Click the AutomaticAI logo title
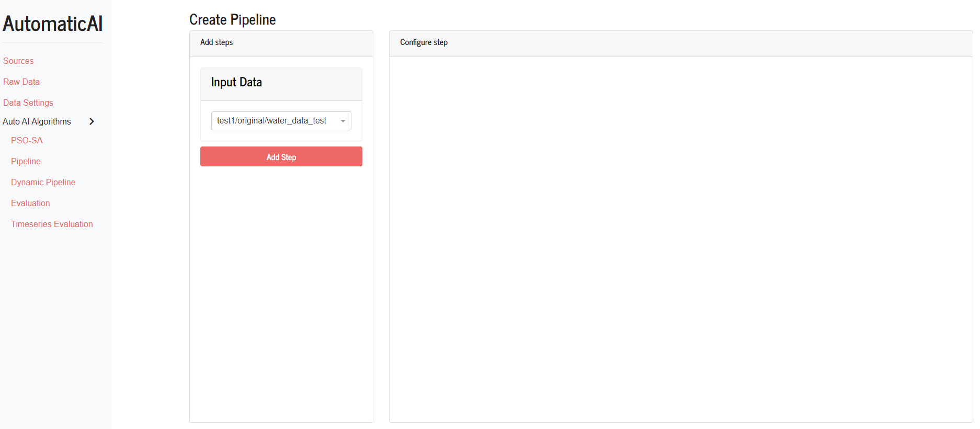 point(53,24)
